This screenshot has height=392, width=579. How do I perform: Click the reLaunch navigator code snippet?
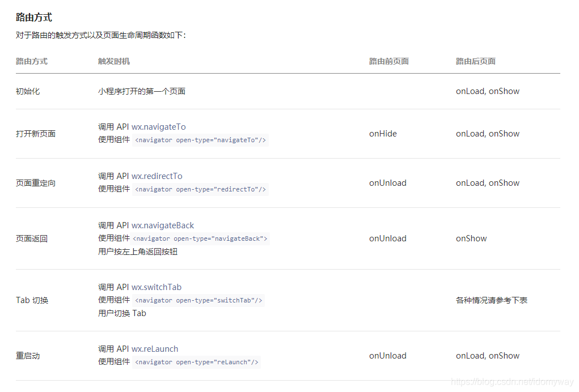tap(197, 362)
